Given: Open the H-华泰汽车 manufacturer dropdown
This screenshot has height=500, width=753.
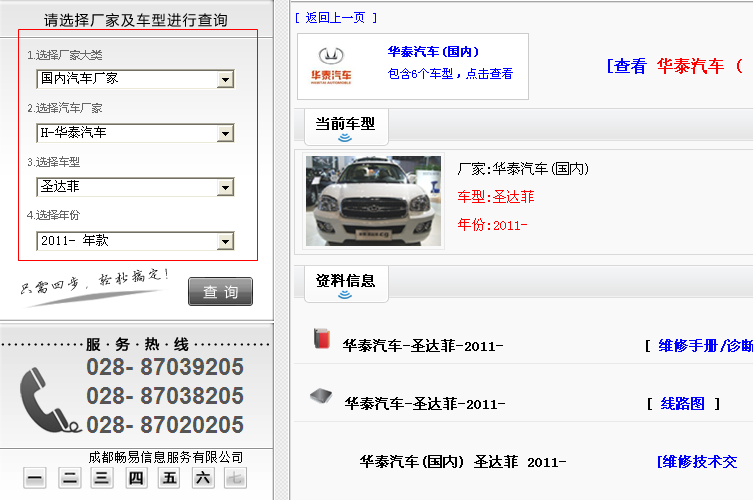Looking at the screenshot, I should (x=135, y=133).
